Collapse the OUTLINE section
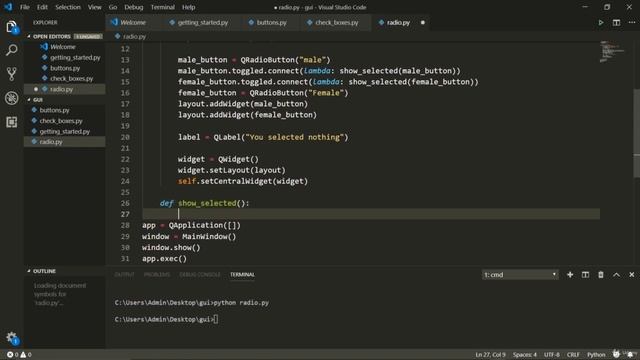 (44, 271)
